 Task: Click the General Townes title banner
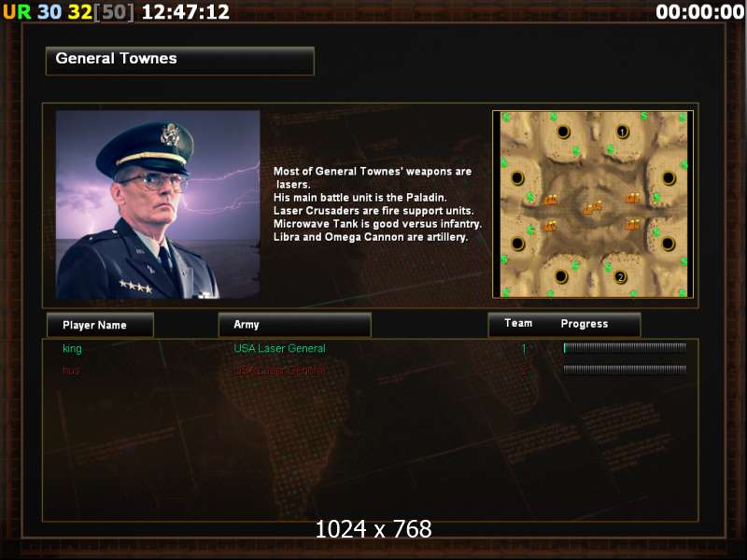click(180, 61)
